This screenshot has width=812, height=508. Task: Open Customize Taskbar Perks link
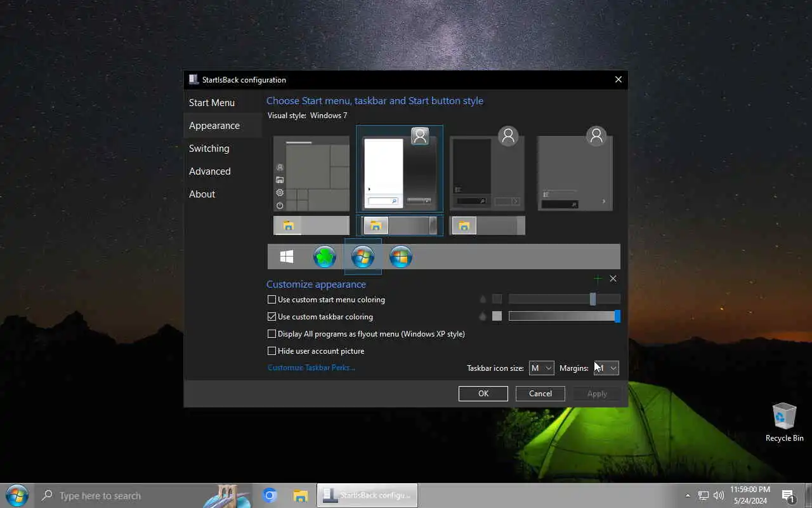point(311,367)
